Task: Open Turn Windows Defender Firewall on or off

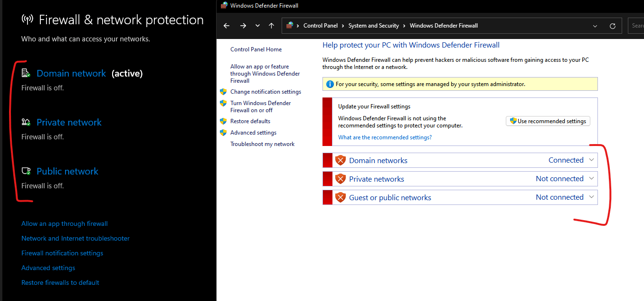Action: click(261, 107)
